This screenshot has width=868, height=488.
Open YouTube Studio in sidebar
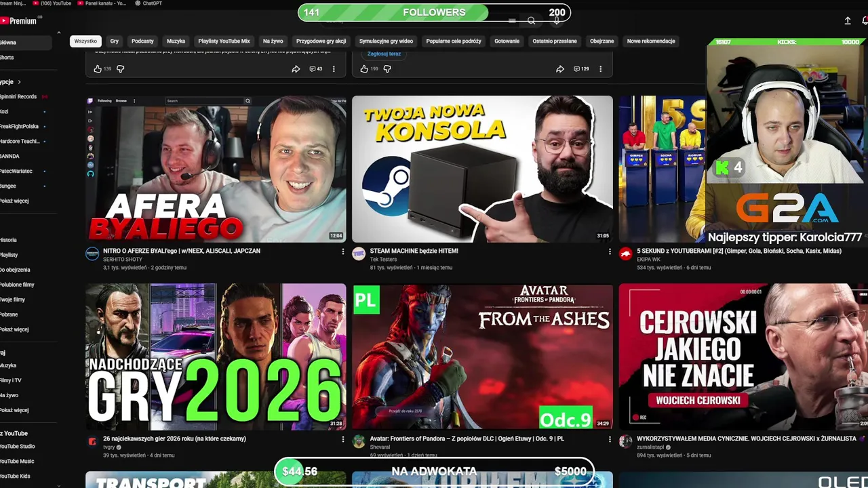tap(18, 447)
